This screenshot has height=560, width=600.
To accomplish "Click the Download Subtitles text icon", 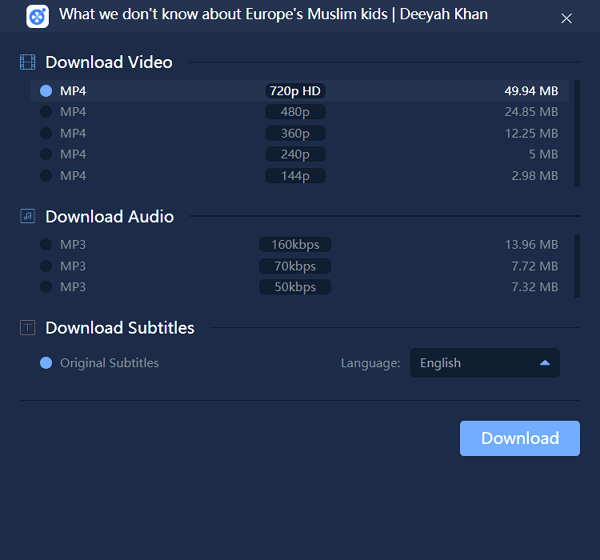I will point(28,328).
